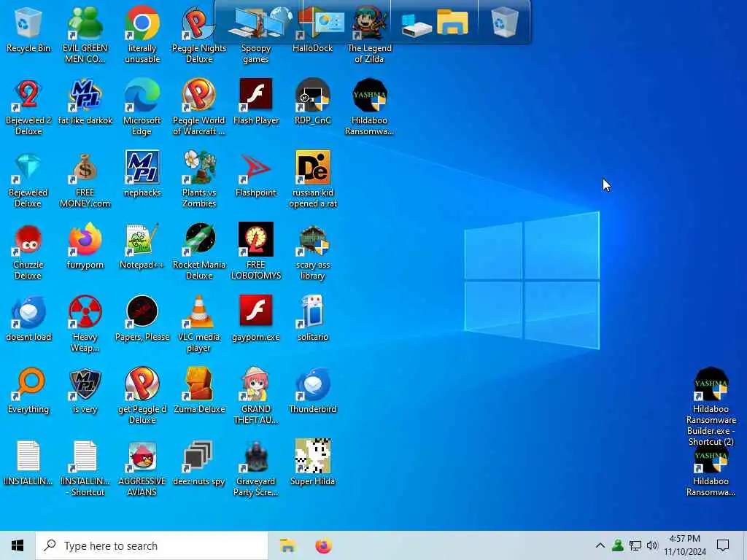Image resolution: width=747 pixels, height=560 pixels.
Task: Select the Thunderbird desktop icon
Action: point(312,391)
